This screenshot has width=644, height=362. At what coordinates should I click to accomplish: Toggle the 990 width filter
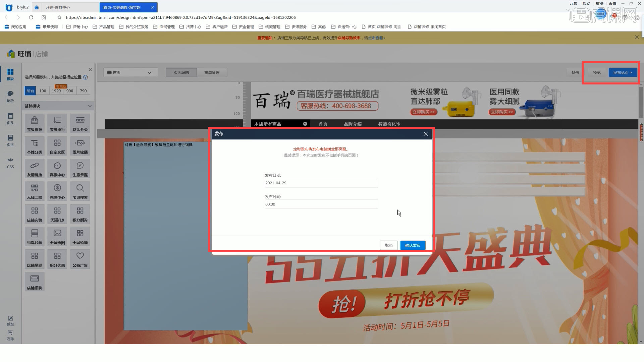[70, 91]
